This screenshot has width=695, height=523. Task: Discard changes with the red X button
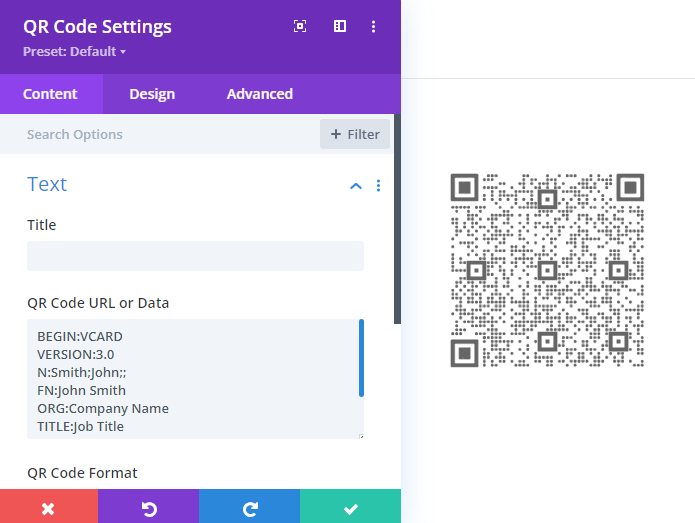(x=49, y=506)
